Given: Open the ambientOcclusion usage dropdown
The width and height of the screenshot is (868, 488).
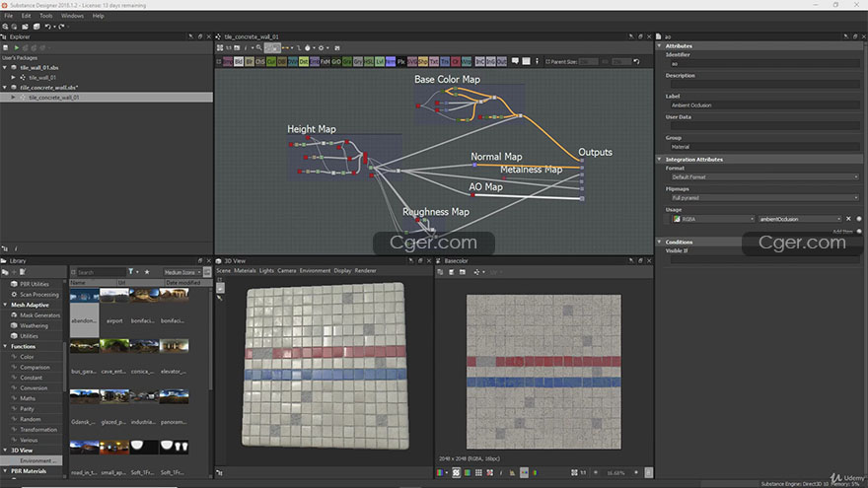Looking at the screenshot, I should [x=800, y=219].
